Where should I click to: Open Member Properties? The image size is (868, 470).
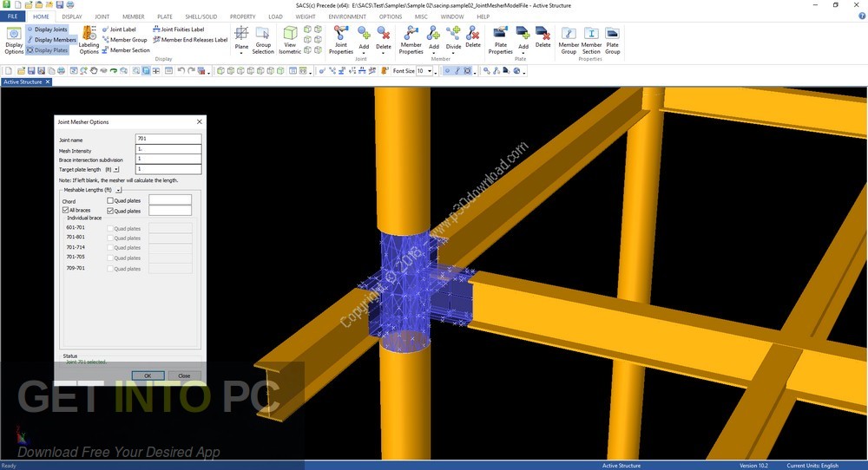pyautogui.click(x=411, y=40)
